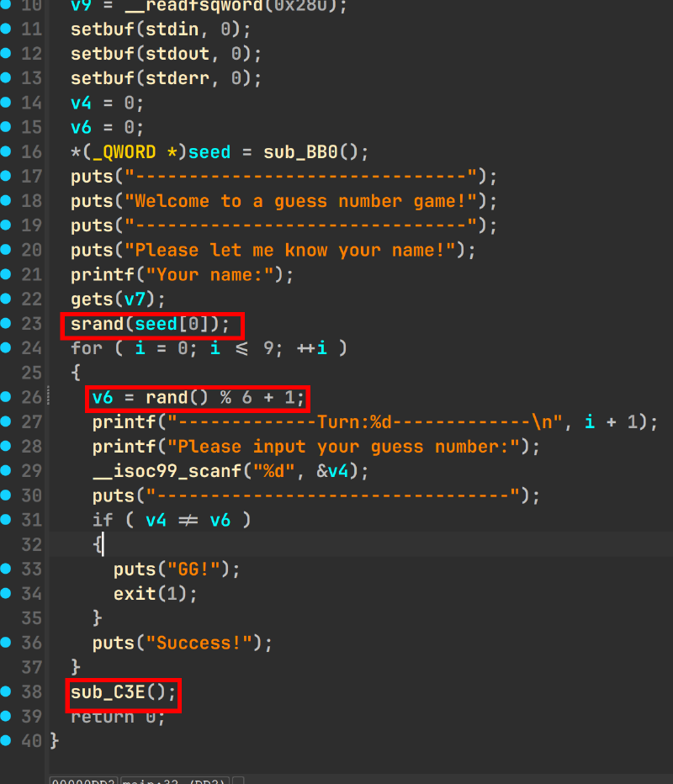Click the cyan dot icon beside line 17
673x784 pixels.
pos(7,177)
